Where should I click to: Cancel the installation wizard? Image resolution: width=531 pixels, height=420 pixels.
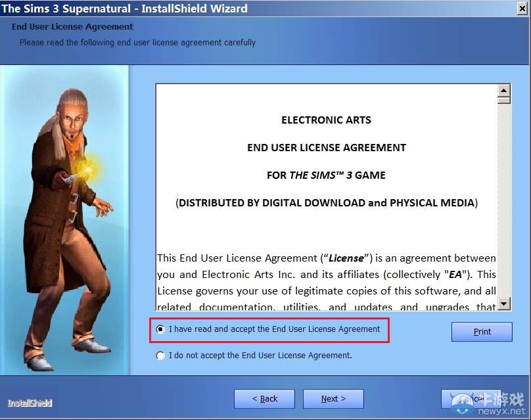[x=471, y=399]
